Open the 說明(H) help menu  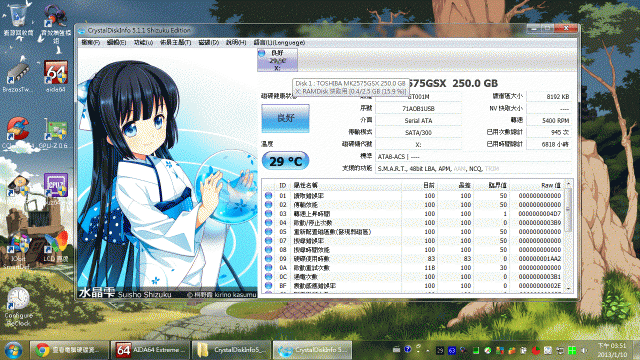tap(236, 42)
